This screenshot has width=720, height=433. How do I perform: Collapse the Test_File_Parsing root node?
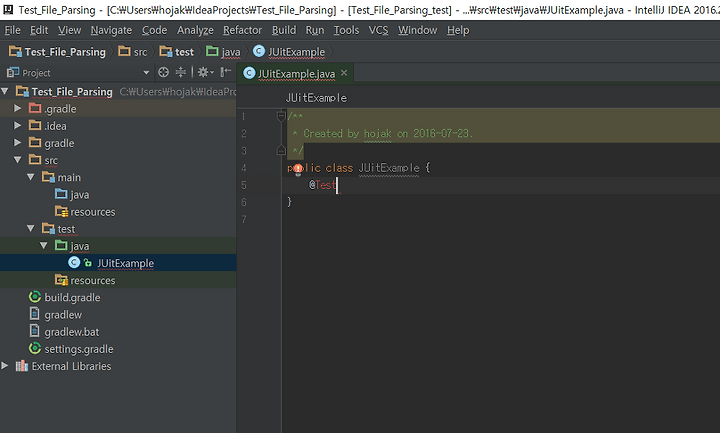pos(5,91)
